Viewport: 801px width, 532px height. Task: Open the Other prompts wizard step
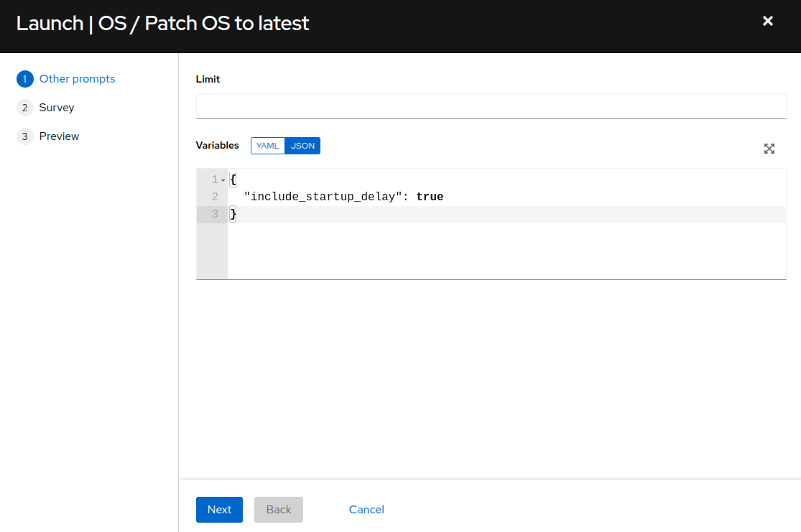click(77, 79)
